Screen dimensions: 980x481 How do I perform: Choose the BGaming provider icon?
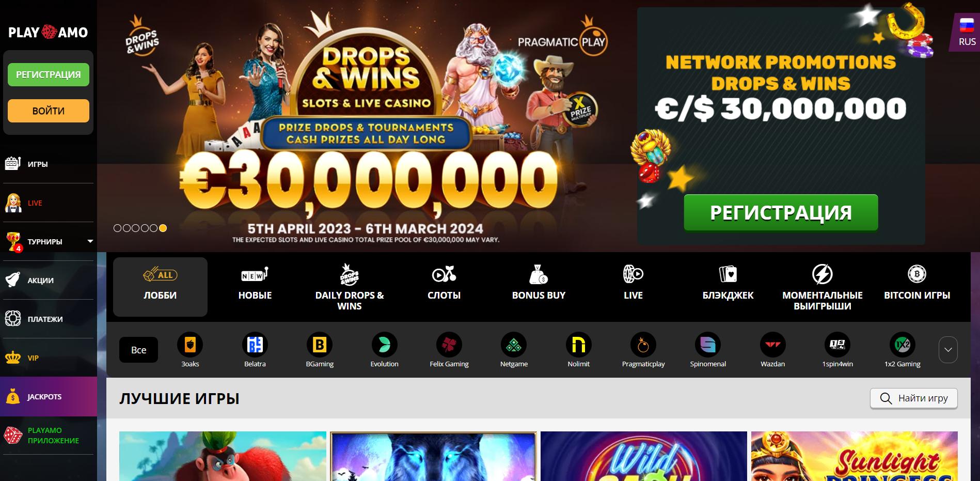[320, 345]
